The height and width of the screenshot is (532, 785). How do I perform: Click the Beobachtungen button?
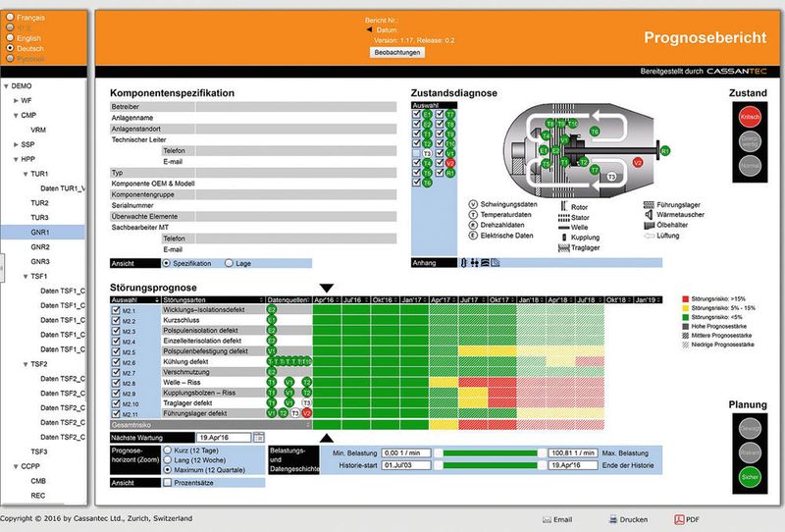click(397, 52)
